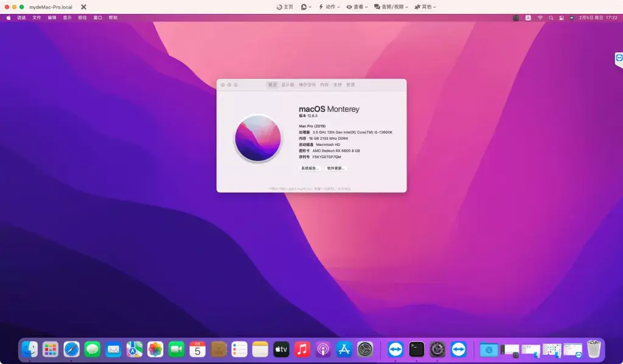Open Maps app in the Dock

tap(134, 349)
